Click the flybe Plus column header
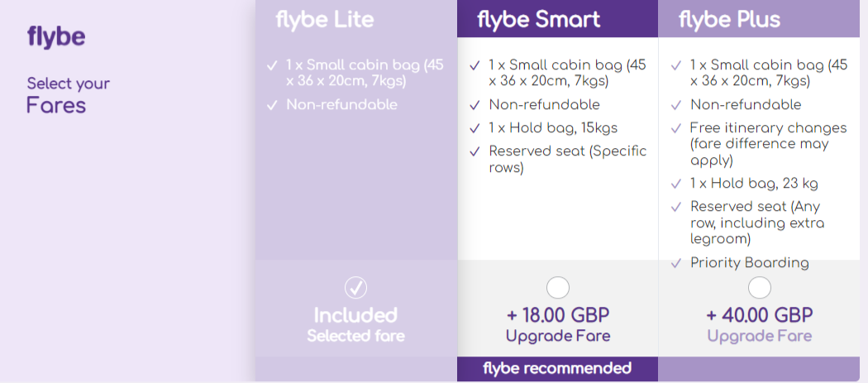The height and width of the screenshot is (383, 868). click(x=729, y=19)
